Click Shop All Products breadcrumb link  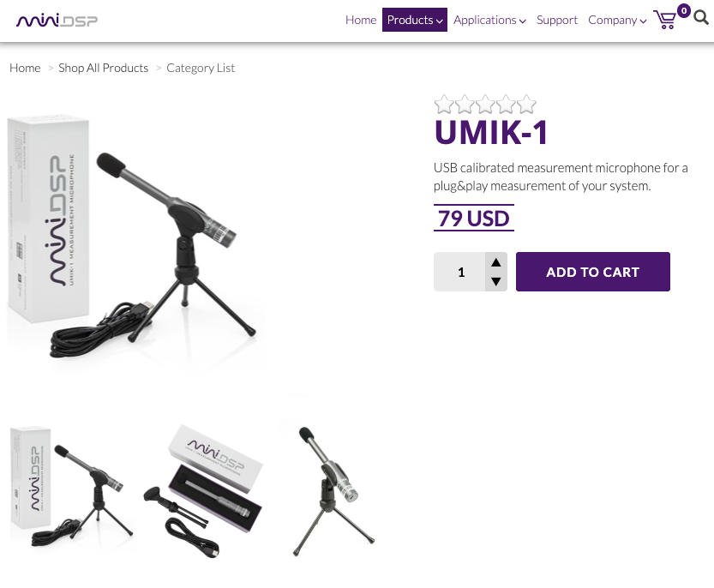(104, 68)
